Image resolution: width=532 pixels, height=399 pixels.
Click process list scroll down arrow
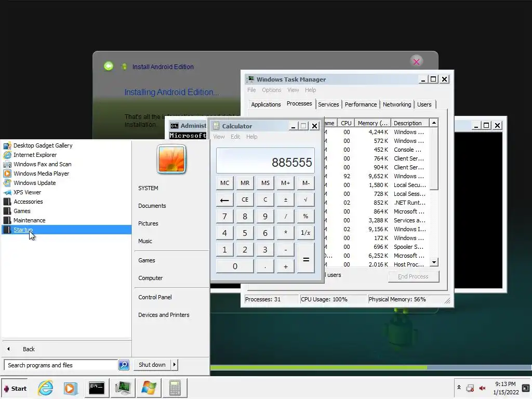click(434, 262)
